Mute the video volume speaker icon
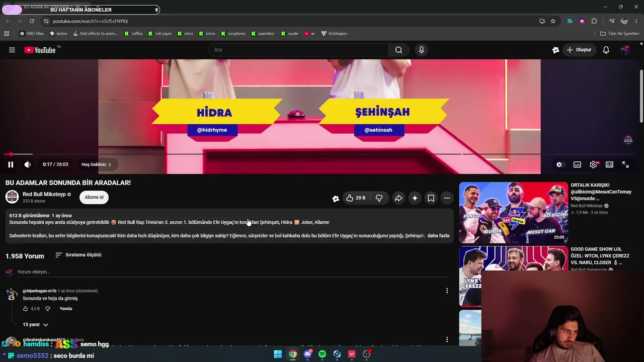Screen dimensions: 644x362 pos(28,164)
